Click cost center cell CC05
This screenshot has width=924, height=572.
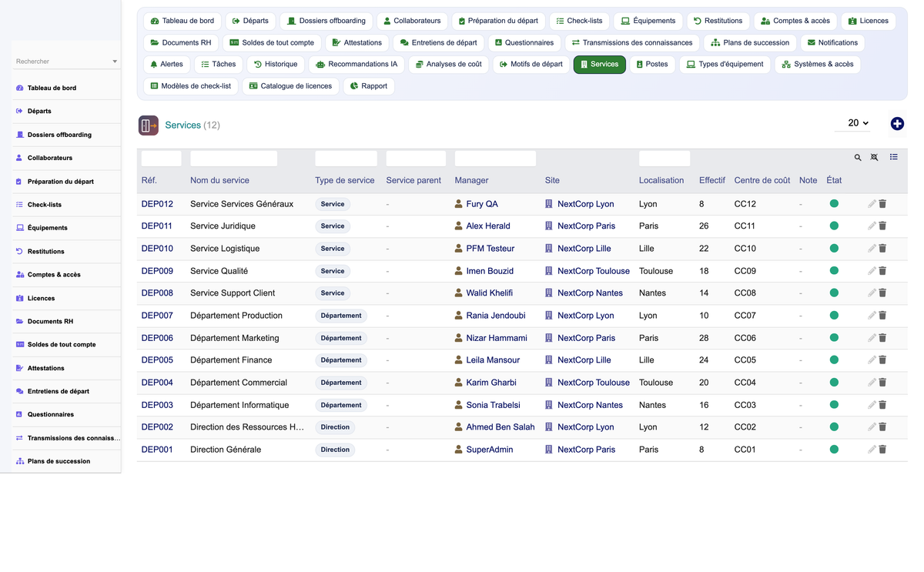[745, 360]
